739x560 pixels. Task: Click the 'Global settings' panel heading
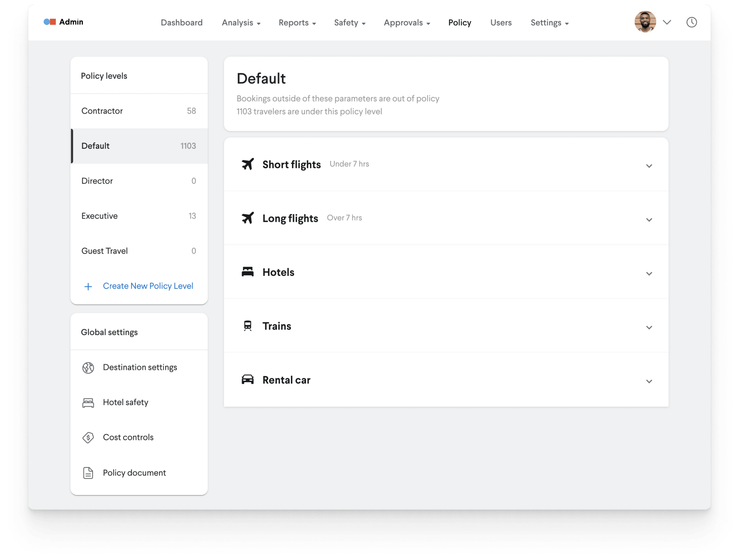(109, 332)
